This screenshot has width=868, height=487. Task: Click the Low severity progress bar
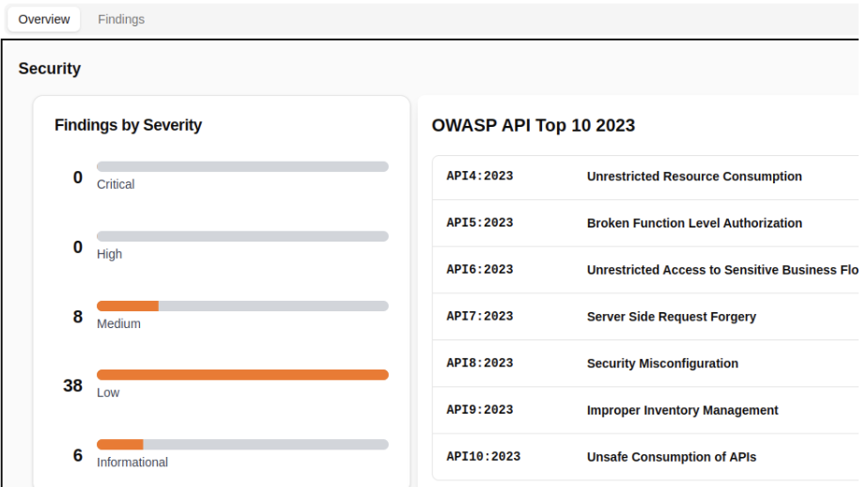click(242, 375)
